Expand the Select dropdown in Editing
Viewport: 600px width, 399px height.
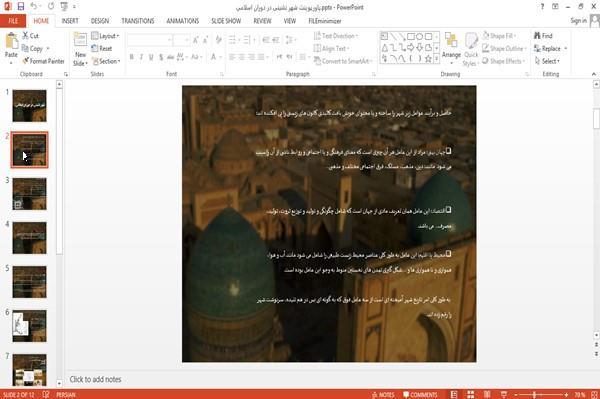(x=547, y=61)
